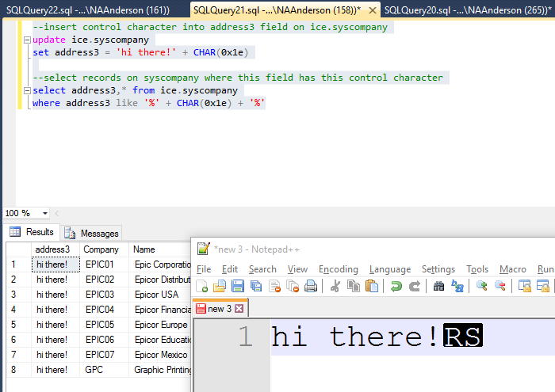Open Find with the binoculars icon
Viewport: 555px width, 392px height.
(438, 287)
